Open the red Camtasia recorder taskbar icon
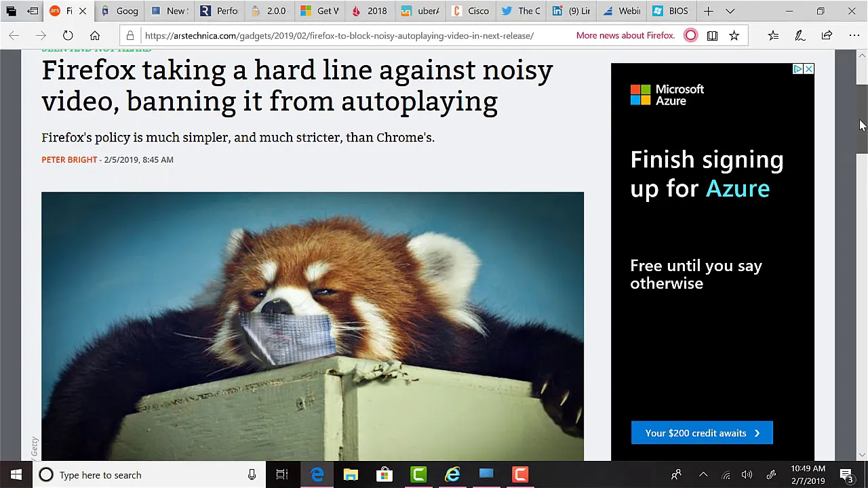The height and width of the screenshot is (488, 868). 520,474
